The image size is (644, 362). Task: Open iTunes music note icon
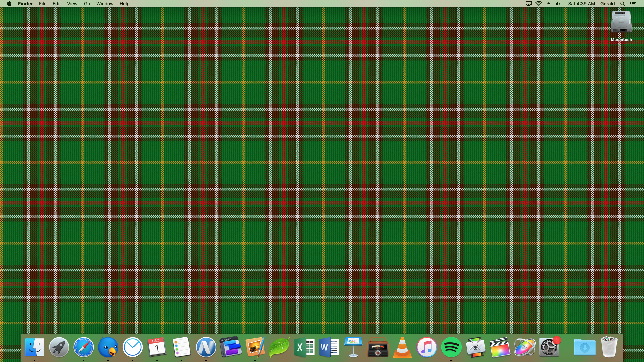click(427, 347)
